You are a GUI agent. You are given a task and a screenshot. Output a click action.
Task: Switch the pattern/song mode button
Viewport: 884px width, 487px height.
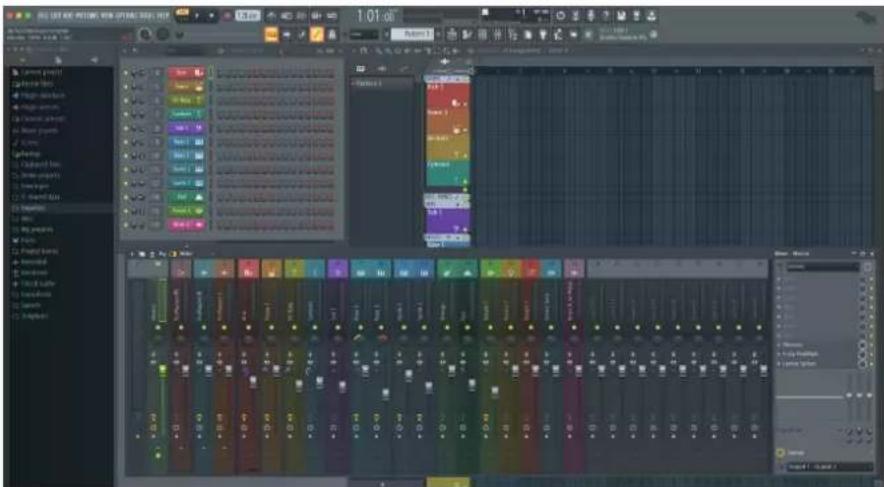(x=183, y=16)
